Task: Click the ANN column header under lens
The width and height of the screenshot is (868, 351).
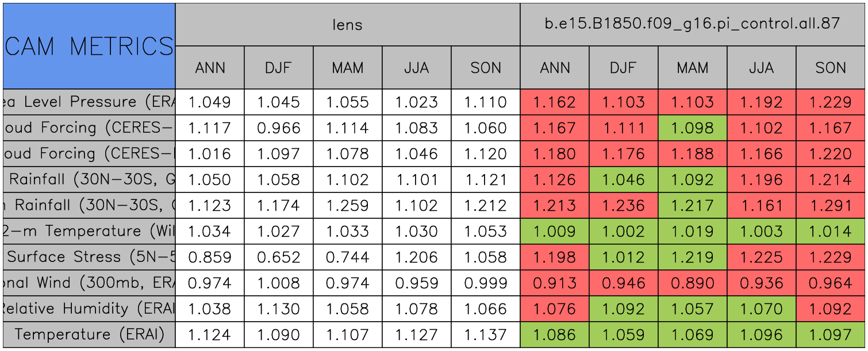Action: pyautogui.click(x=210, y=68)
